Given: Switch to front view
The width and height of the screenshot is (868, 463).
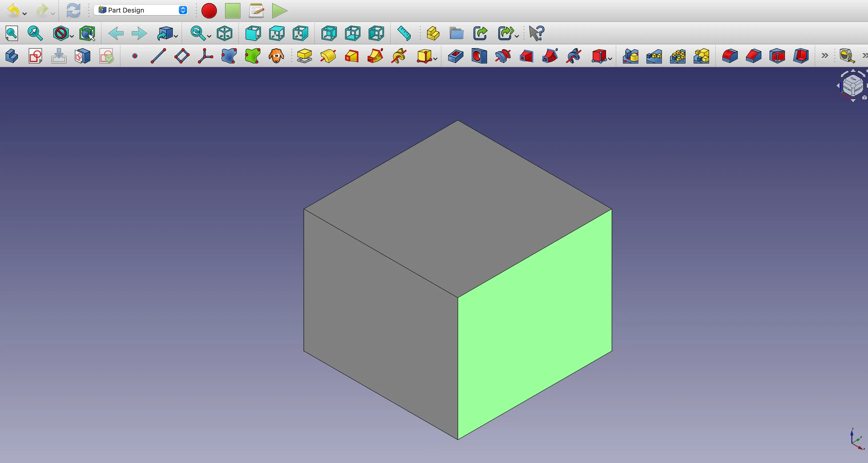Looking at the screenshot, I should pos(252,33).
